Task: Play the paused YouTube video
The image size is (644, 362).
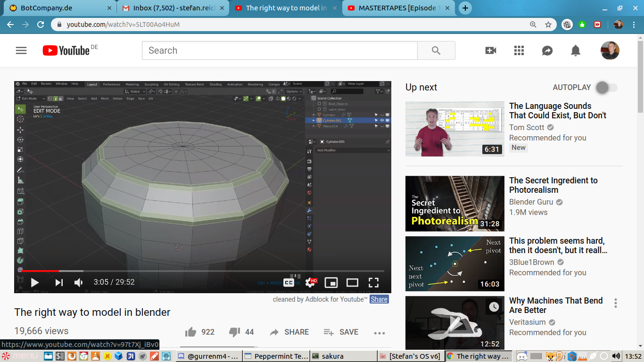Action: 34,282
